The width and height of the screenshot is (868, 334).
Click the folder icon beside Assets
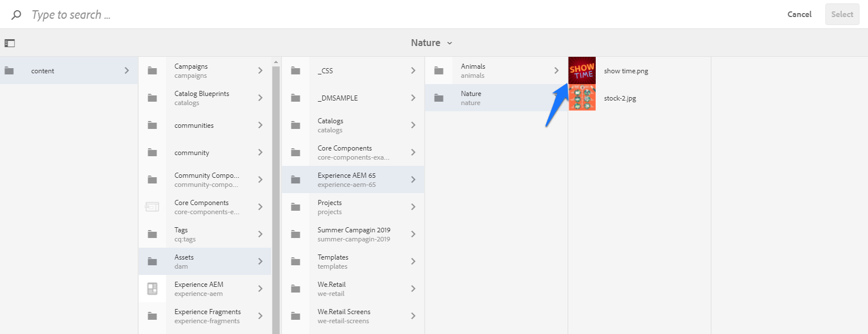pyautogui.click(x=152, y=261)
